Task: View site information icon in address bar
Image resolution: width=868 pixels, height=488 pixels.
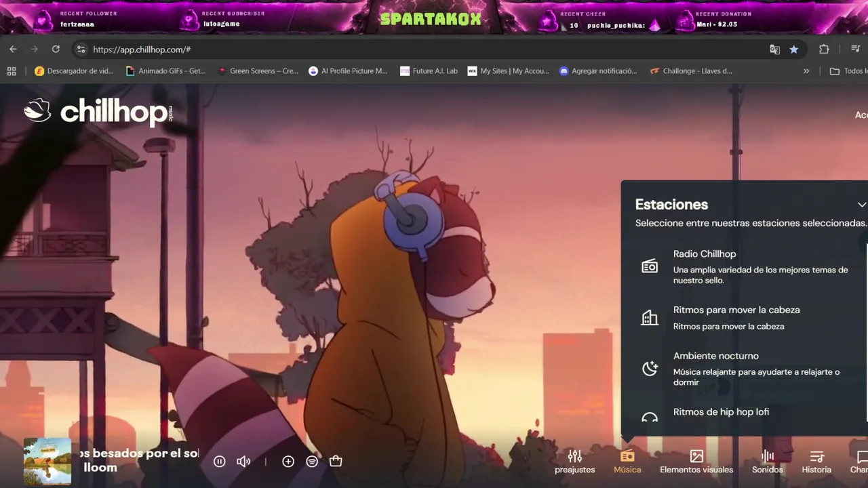Action: tap(81, 49)
